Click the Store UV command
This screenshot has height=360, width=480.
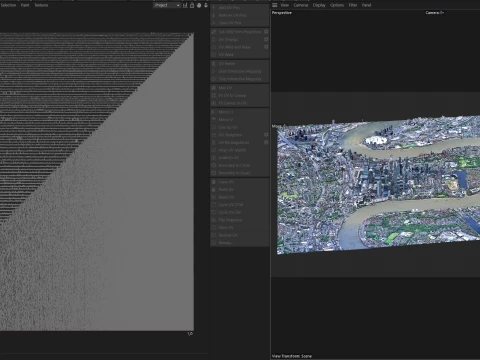click(x=240, y=228)
